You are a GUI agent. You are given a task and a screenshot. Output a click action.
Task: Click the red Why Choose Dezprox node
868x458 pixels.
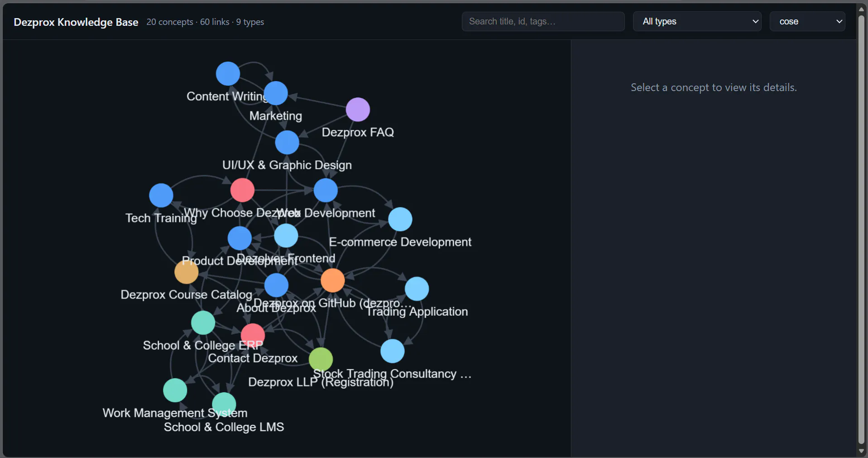(242, 190)
